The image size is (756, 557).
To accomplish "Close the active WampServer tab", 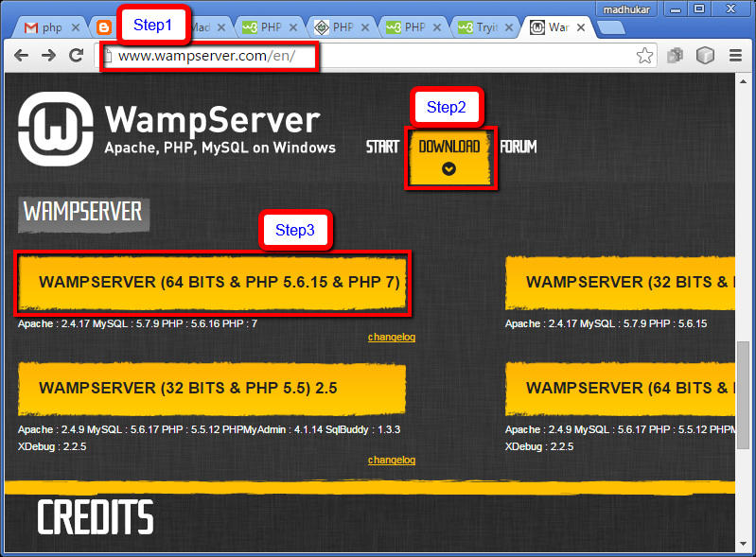I will (581, 27).
